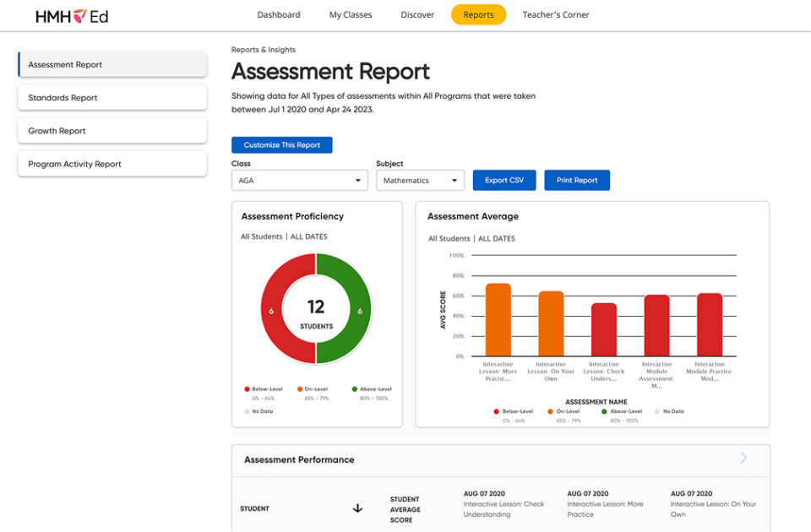This screenshot has width=811, height=532.
Task: Click the STUDENT column header
Action: [255, 508]
